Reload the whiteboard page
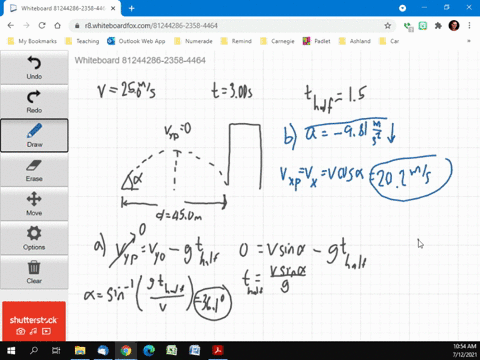 (x=42, y=26)
